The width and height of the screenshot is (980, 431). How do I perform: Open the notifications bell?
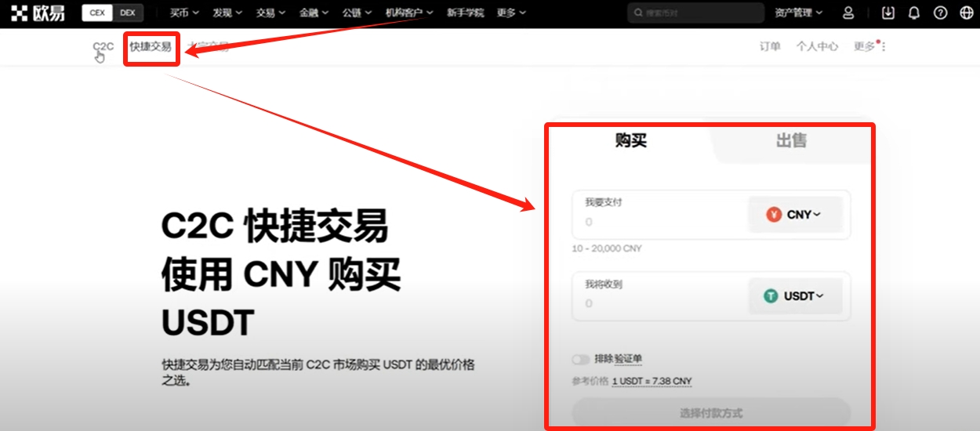[x=914, y=13]
